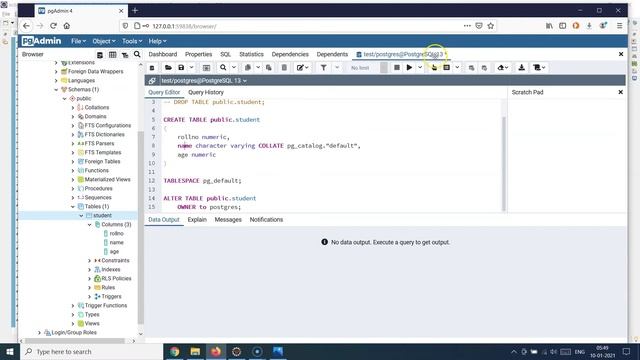The image size is (640, 360).
Task: Open the Clear eraser dropdown
Action: point(503,68)
